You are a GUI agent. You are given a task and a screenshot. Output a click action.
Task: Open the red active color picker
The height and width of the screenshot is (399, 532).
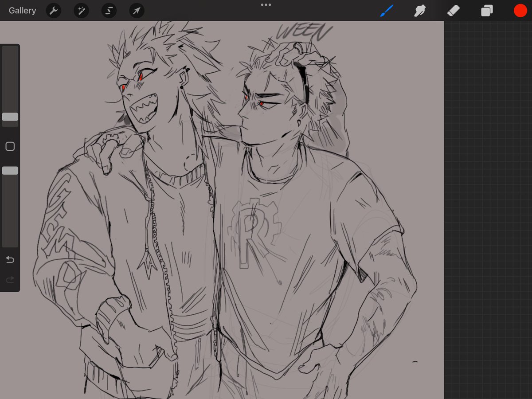point(520,11)
